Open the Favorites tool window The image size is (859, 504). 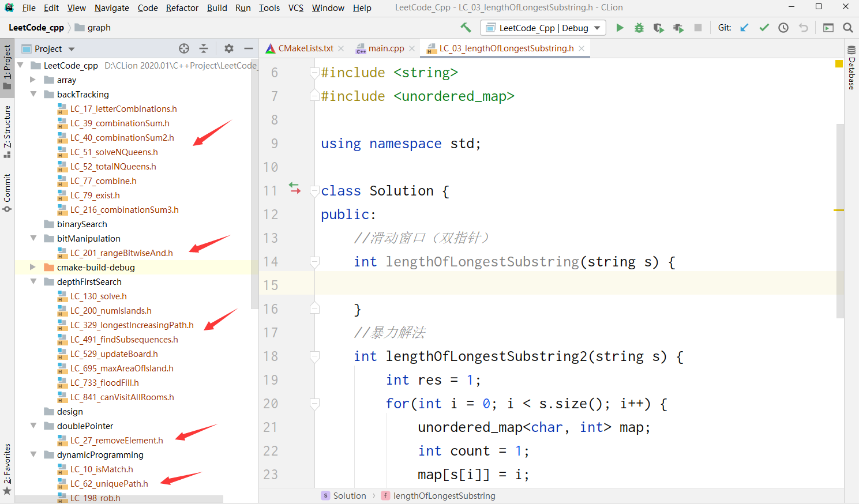[7, 469]
